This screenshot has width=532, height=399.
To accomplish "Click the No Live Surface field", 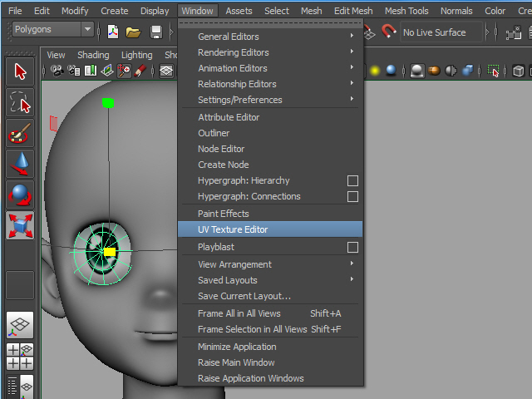I will pos(441,32).
